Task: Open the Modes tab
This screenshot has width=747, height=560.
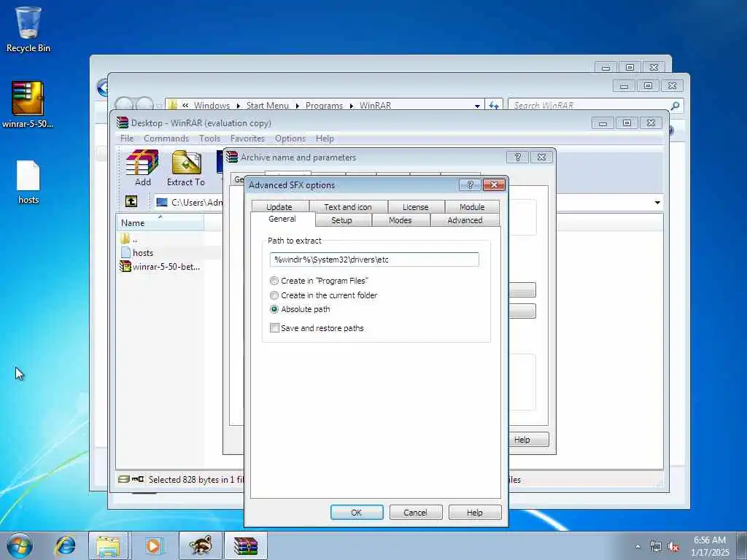Action: 400,220
